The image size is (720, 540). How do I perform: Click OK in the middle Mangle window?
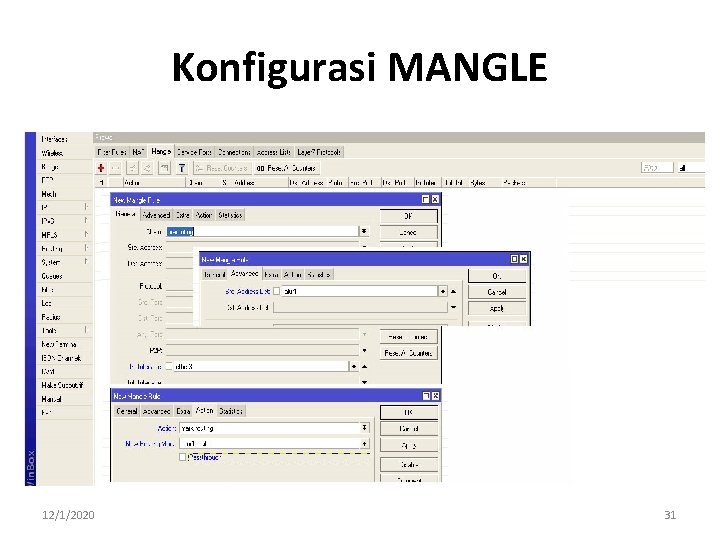coord(497,276)
